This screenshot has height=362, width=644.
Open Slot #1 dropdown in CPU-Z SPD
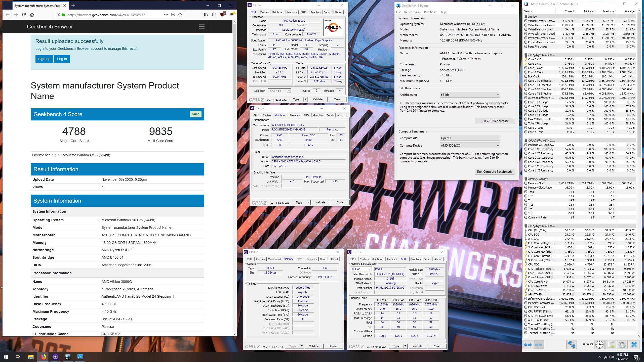[361, 269]
